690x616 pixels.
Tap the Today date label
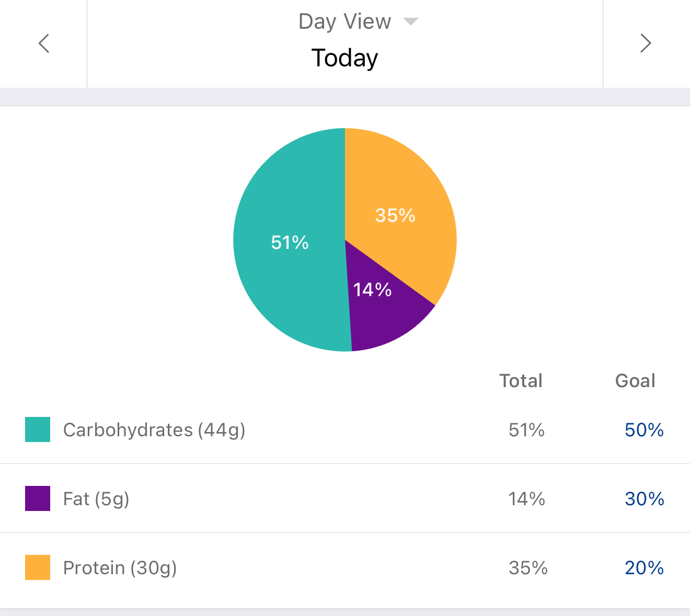345,57
